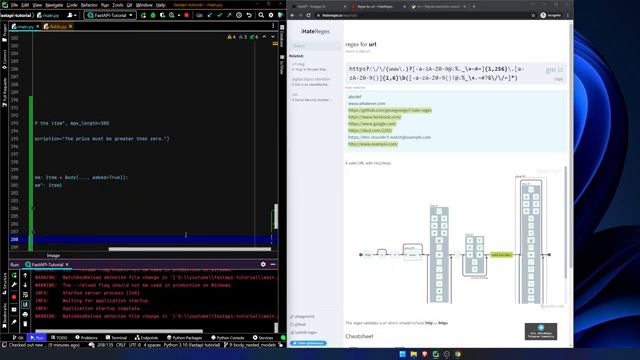Open the Edit menu in PyCharm
The height and width of the screenshot is (360, 640).
[25, 5]
